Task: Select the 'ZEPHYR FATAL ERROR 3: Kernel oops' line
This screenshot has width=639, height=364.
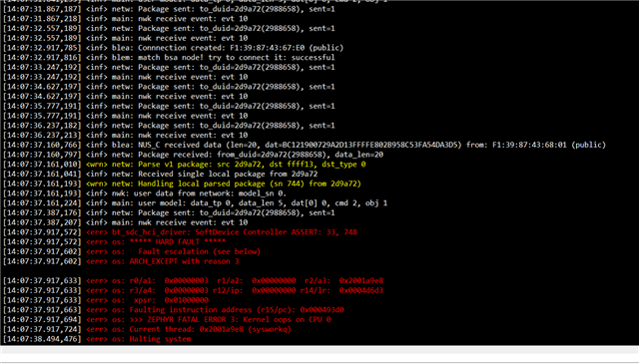Action: pyautogui.click(x=167, y=319)
